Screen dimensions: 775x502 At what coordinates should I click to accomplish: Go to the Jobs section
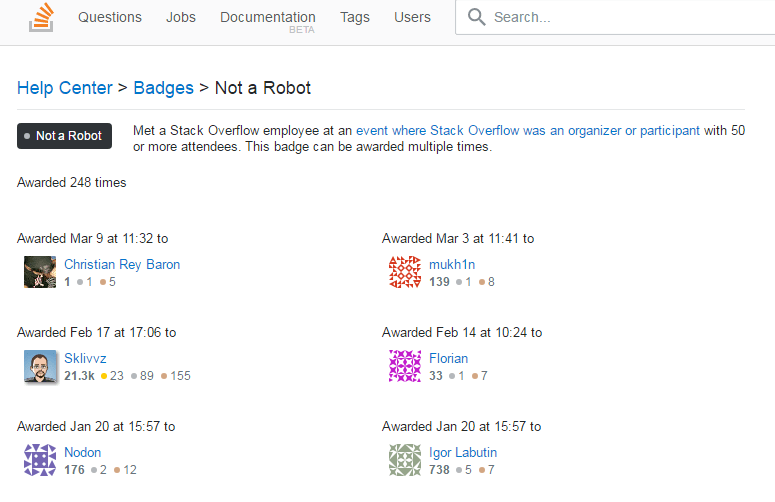181,17
